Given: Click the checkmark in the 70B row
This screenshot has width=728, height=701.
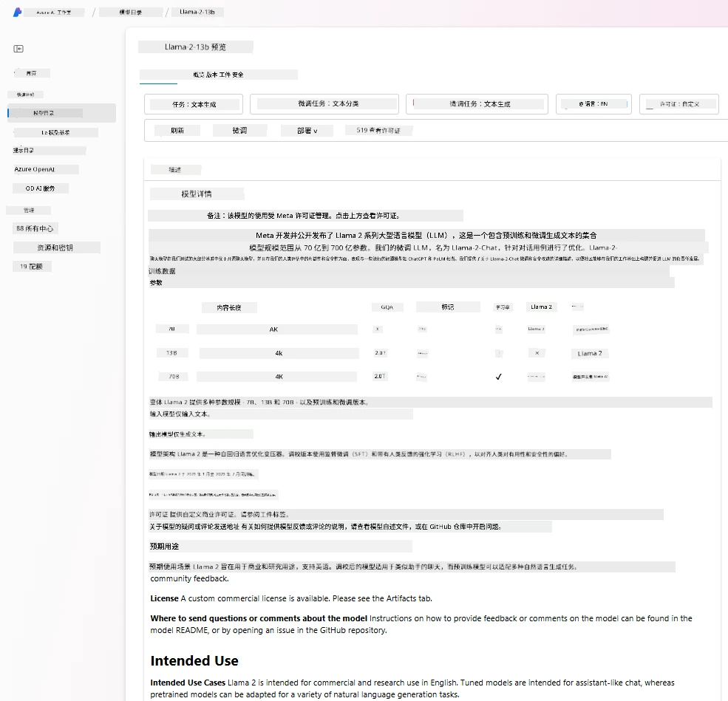Looking at the screenshot, I should (499, 377).
